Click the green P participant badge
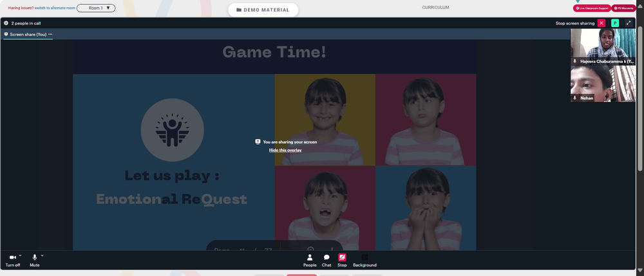The image size is (644, 276). pyautogui.click(x=615, y=23)
